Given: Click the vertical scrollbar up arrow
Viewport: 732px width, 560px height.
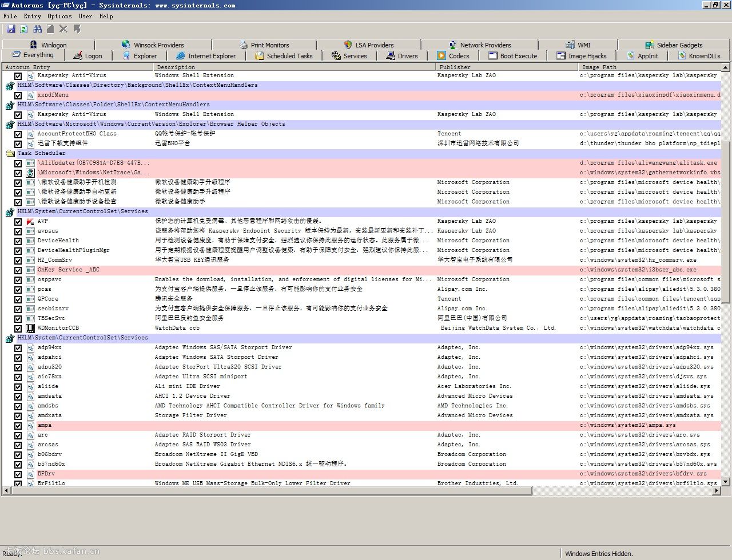Looking at the screenshot, I should point(726,67).
